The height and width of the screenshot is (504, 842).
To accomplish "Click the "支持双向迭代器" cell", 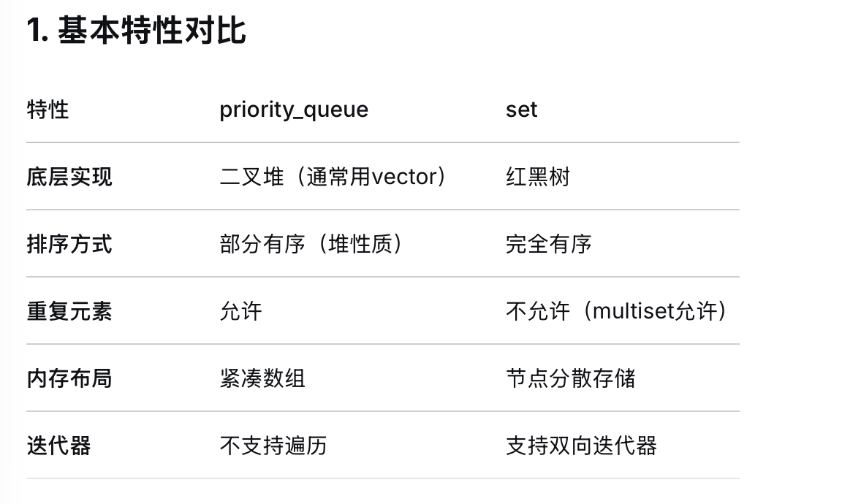I will 581,446.
